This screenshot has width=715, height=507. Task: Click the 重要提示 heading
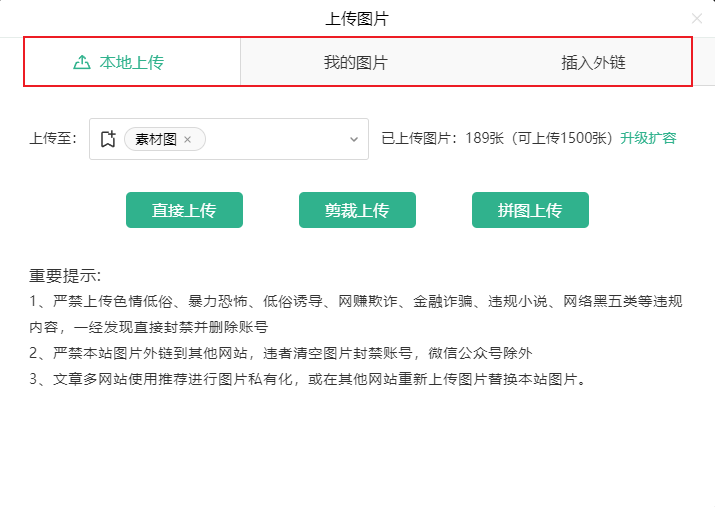click(65, 276)
